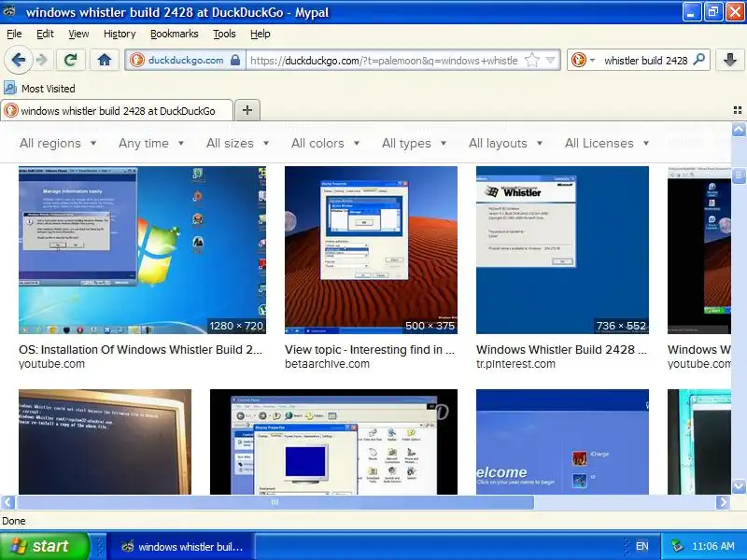Open the URL history dropdown arrow
Screen dimensions: 747x560
550,60
